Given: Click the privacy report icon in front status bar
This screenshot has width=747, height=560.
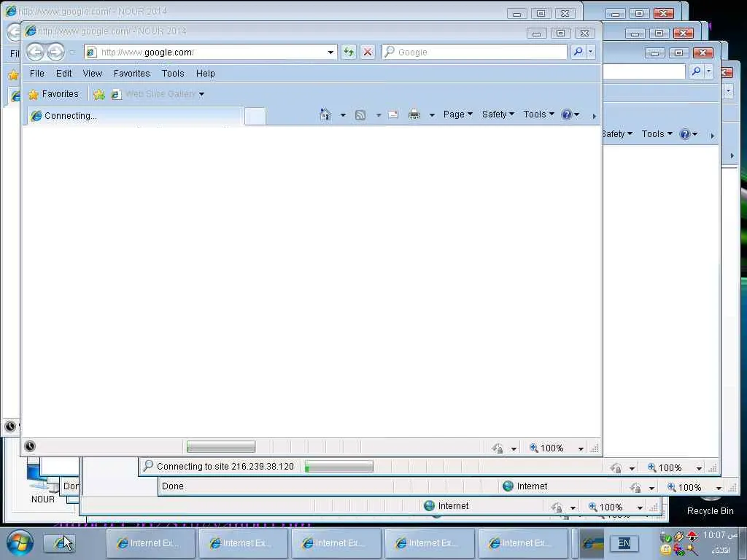Looking at the screenshot, I should coord(498,448).
